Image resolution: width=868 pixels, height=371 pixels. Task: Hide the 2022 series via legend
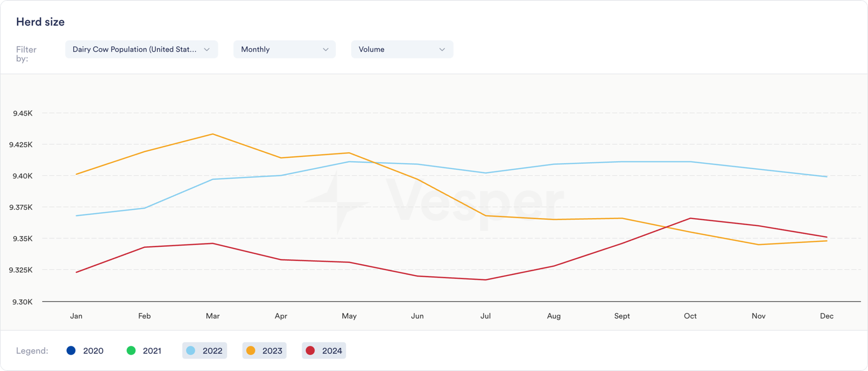pos(205,350)
